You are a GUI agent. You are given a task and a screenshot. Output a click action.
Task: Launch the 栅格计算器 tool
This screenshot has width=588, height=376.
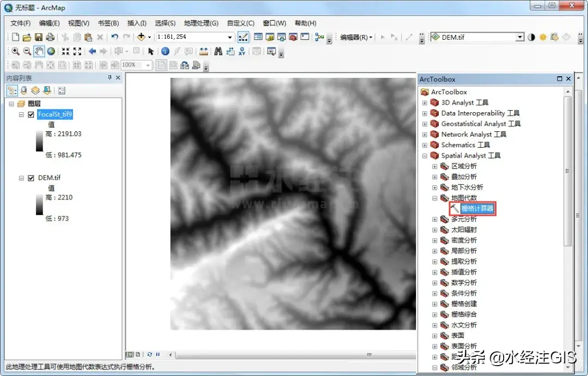[477, 208]
